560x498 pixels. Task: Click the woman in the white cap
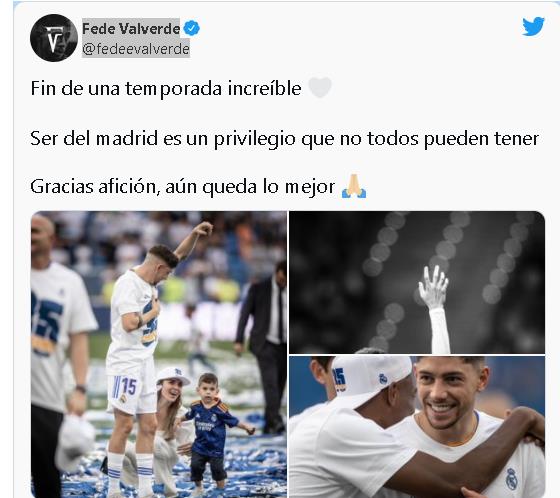[x=169, y=427]
